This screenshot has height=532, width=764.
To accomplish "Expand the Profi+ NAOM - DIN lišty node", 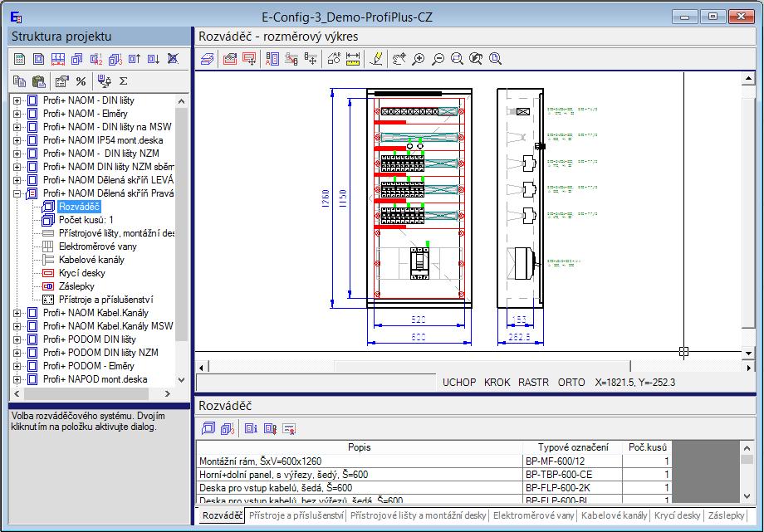I will pyautogui.click(x=17, y=101).
